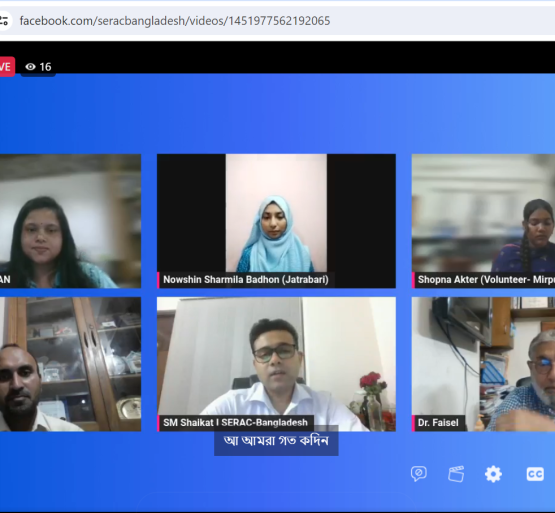The width and height of the screenshot is (555, 513).
Task: Click the woman in teal's video tile
Action: [70, 221]
